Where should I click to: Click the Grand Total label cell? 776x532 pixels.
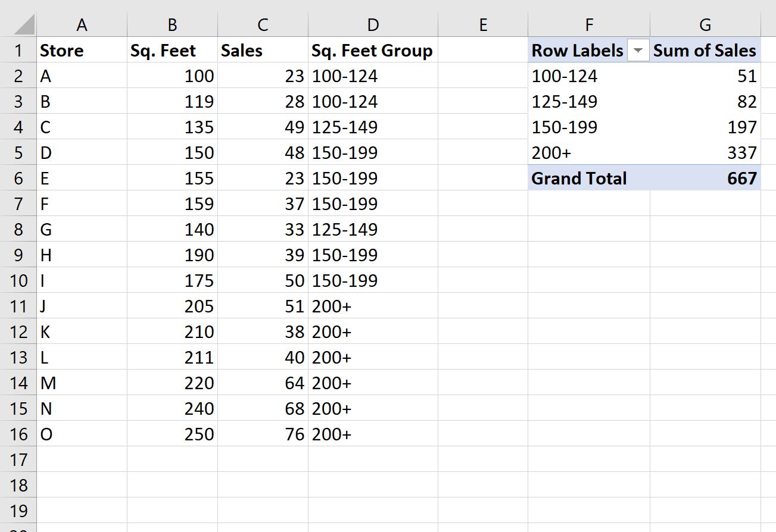pos(589,179)
